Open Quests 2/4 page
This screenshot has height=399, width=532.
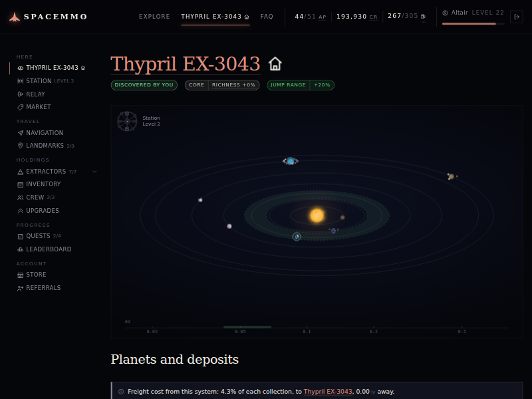tap(39, 236)
